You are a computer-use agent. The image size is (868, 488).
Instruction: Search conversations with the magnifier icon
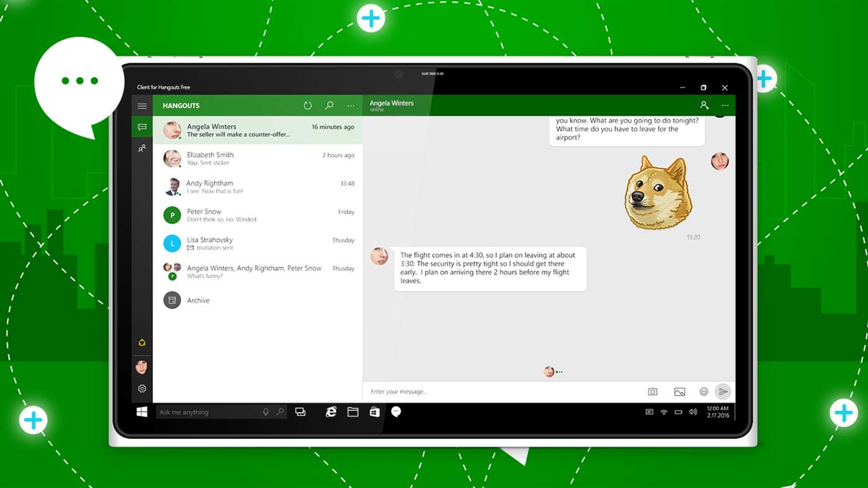pyautogui.click(x=329, y=105)
